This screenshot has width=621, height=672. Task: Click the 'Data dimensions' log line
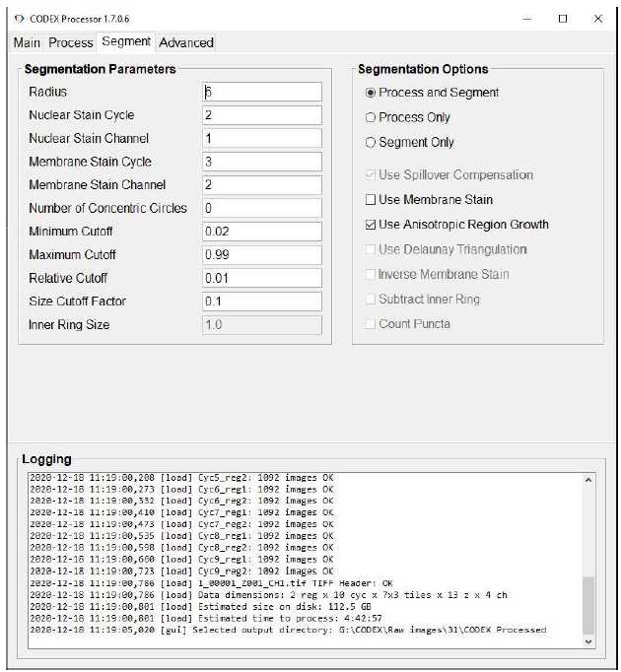tap(268, 595)
